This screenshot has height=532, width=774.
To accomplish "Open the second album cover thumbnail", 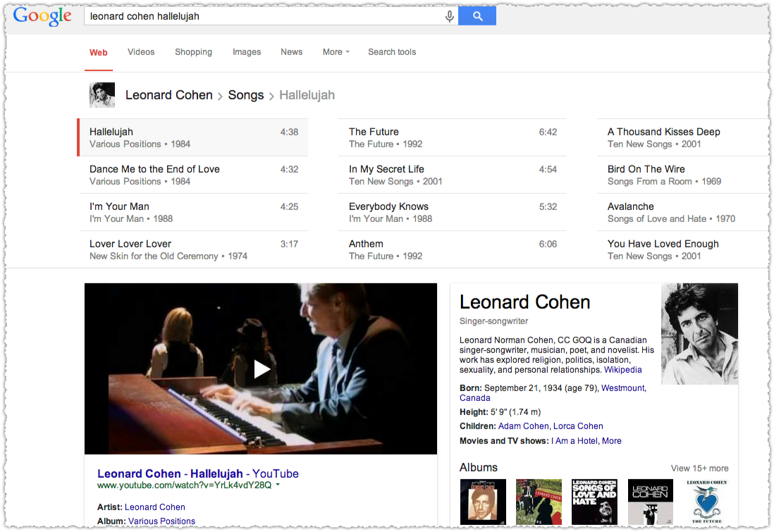I will tap(539, 502).
